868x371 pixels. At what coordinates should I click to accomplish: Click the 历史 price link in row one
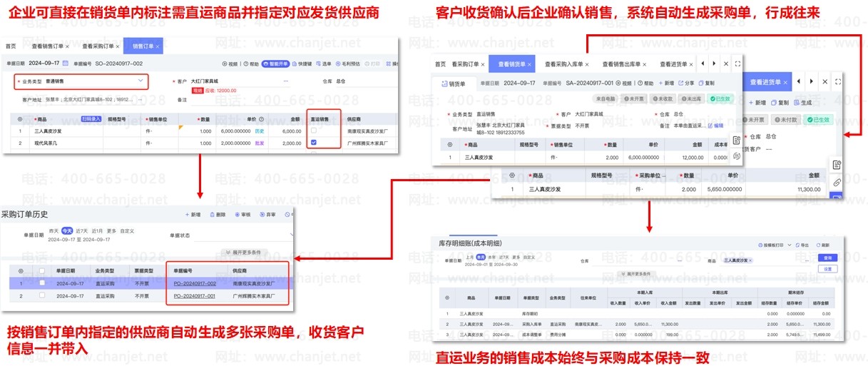pos(260,131)
